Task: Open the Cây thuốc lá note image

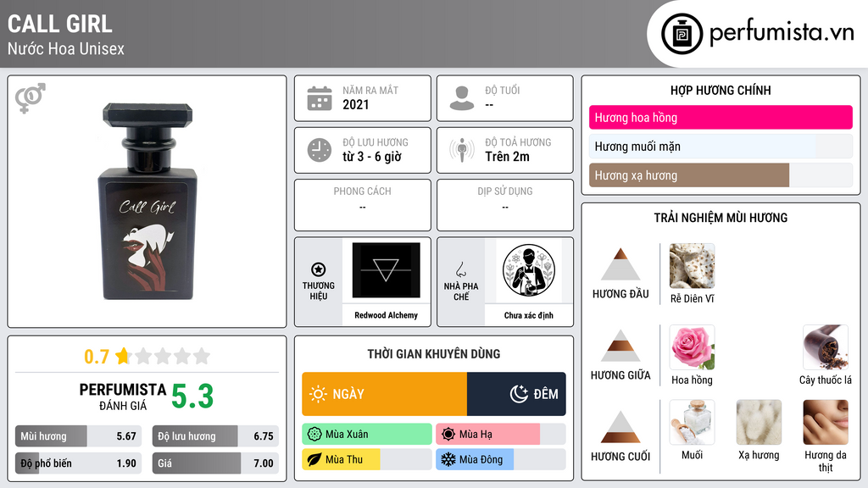Action: coord(826,347)
